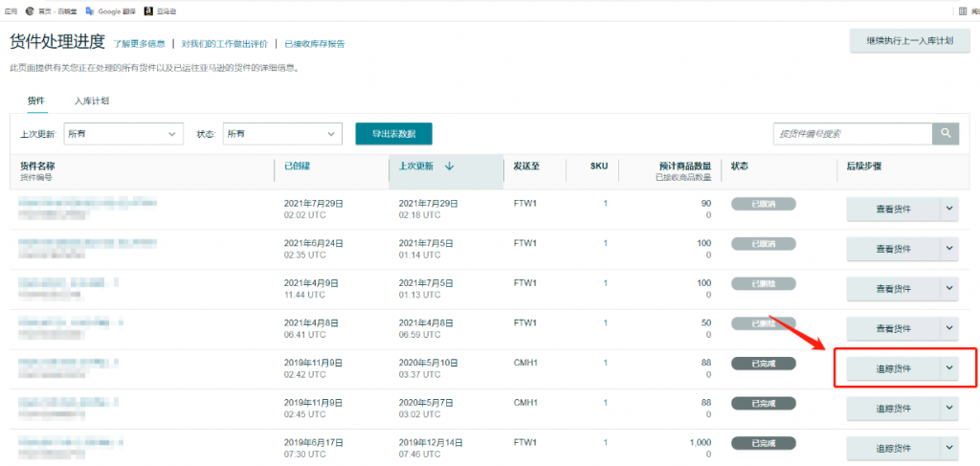The height and width of the screenshot is (466, 980).
Task: Open SKU link 1 in 2021年7月29日 row
Action: 605,203
